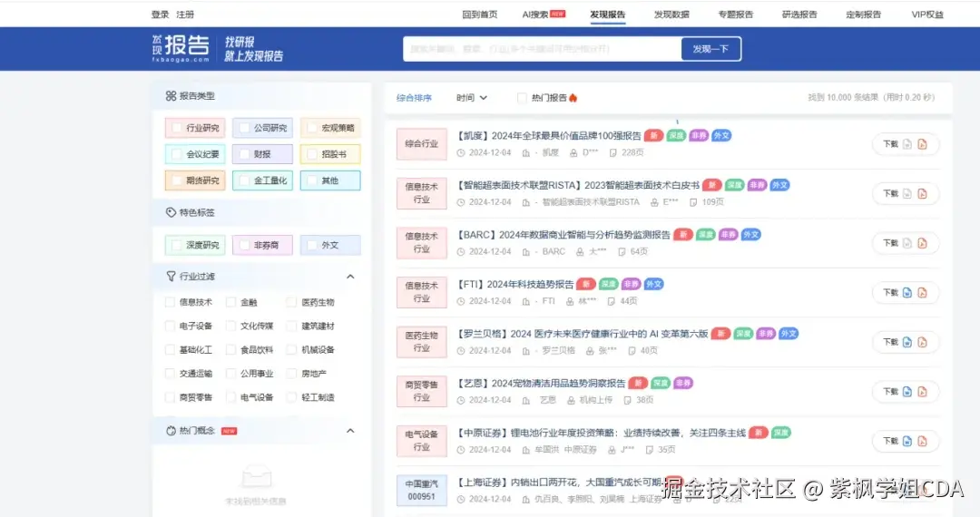
Task: Download PDF of 中原证券 锂电池行业报告
Action: click(x=923, y=441)
